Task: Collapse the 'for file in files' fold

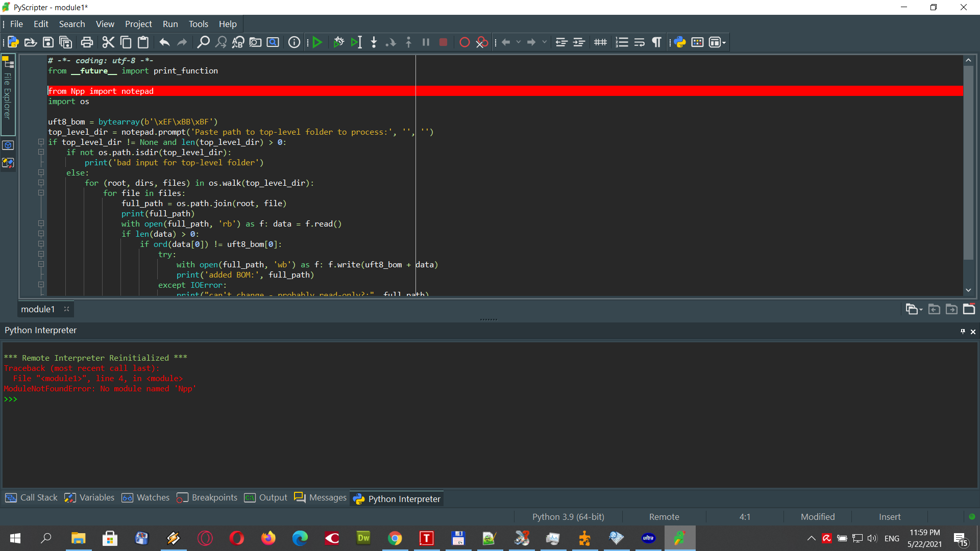Action: [x=41, y=193]
